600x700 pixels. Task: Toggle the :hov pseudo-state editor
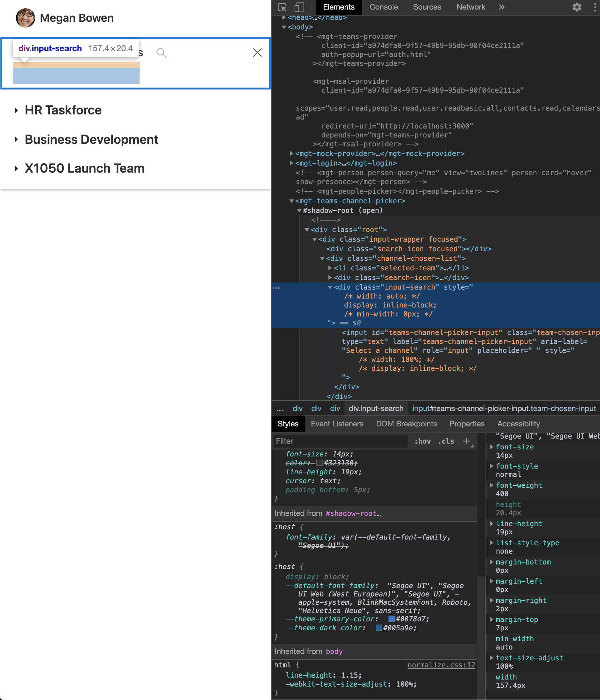pos(422,441)
